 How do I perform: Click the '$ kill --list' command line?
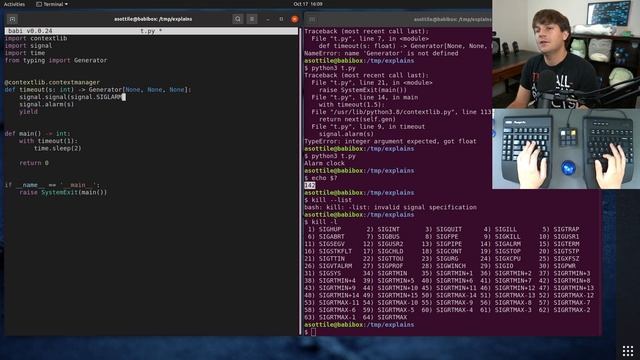pyautogui.click(x=328, y=200)
